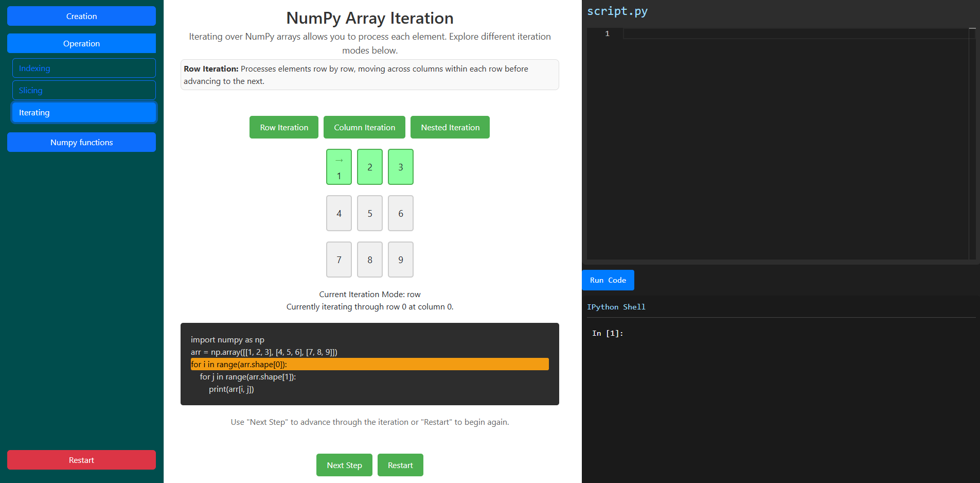980x483 pixels.
Task: Expand the Numpy functions section
Action: point(81,142)
